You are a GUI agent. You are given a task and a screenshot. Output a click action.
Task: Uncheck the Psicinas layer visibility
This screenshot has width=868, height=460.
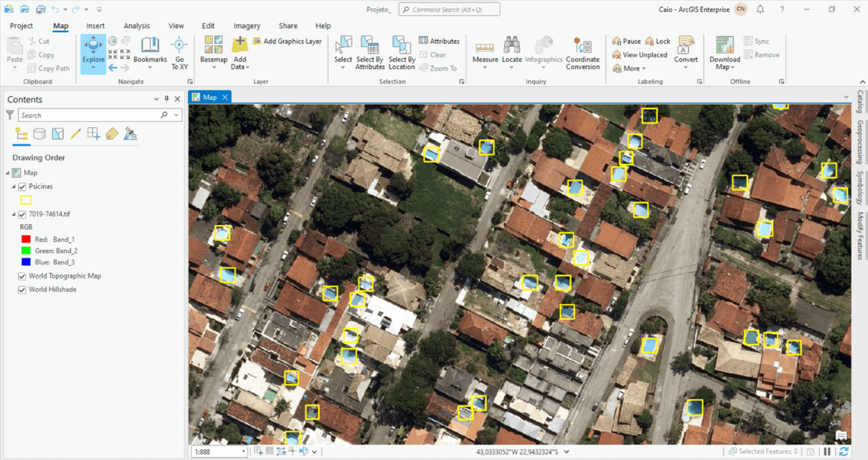[x=22, y=187]
